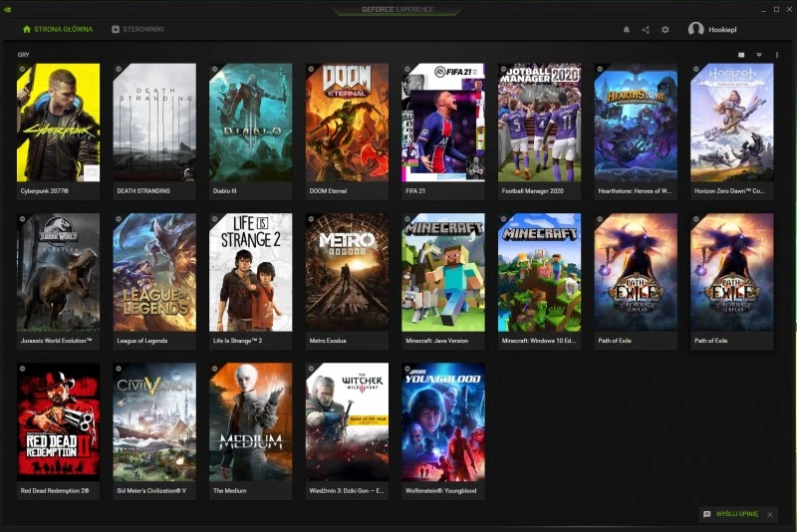
Task: Click the "Minecraft: Java Version" title text
Action: click(x=436, y=341)
